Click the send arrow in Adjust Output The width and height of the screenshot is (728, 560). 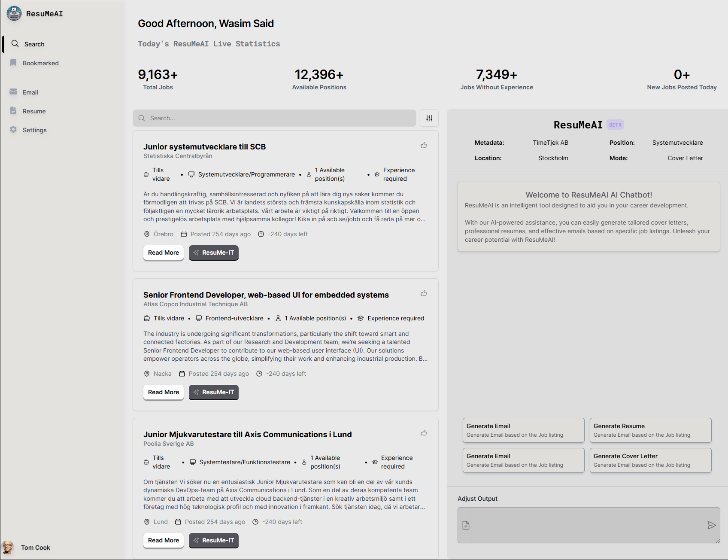coord(711,525)
